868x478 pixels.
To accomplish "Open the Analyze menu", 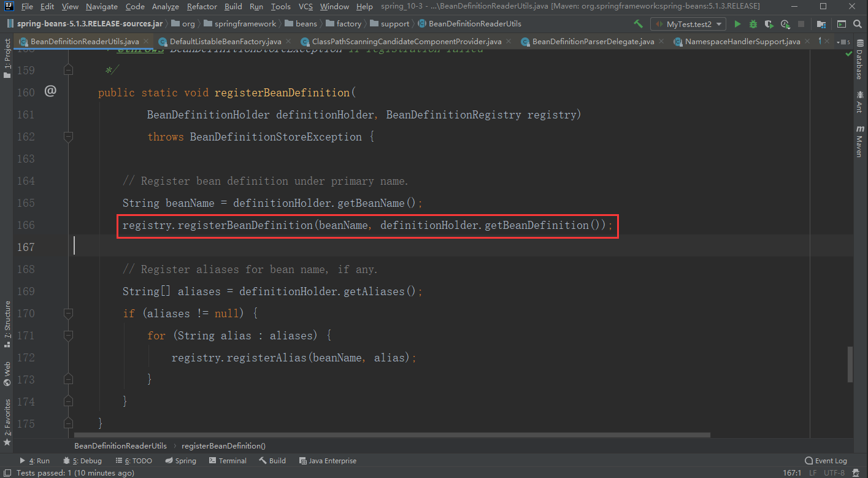I will pyautogui.click(x=164, y=7).
